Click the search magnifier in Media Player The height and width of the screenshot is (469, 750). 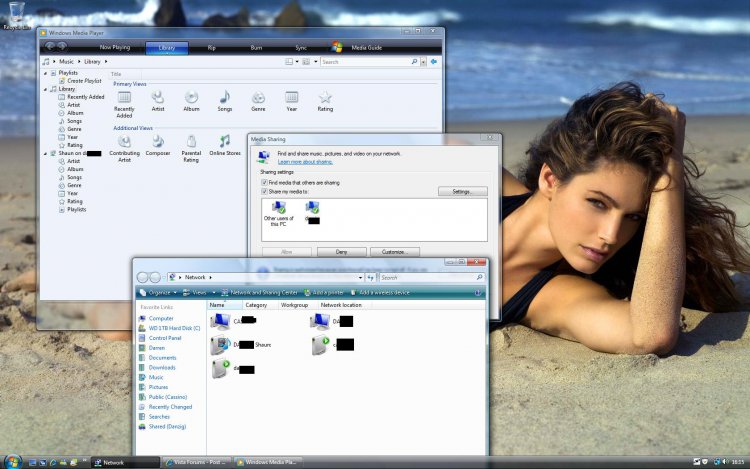414,62
